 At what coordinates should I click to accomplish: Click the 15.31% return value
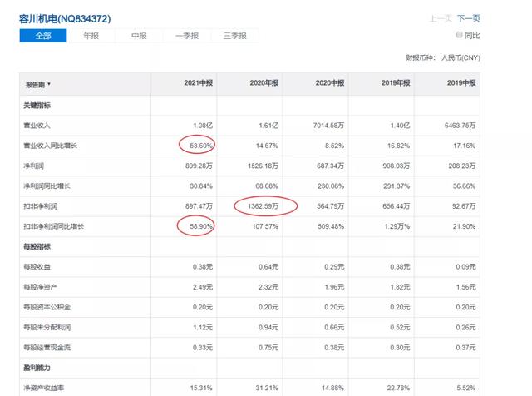click(201, 389)
